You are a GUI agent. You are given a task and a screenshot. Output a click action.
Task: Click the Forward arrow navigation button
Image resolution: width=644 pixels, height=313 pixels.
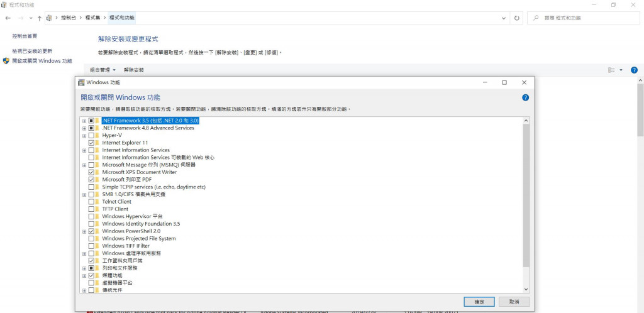click(21, 18)
